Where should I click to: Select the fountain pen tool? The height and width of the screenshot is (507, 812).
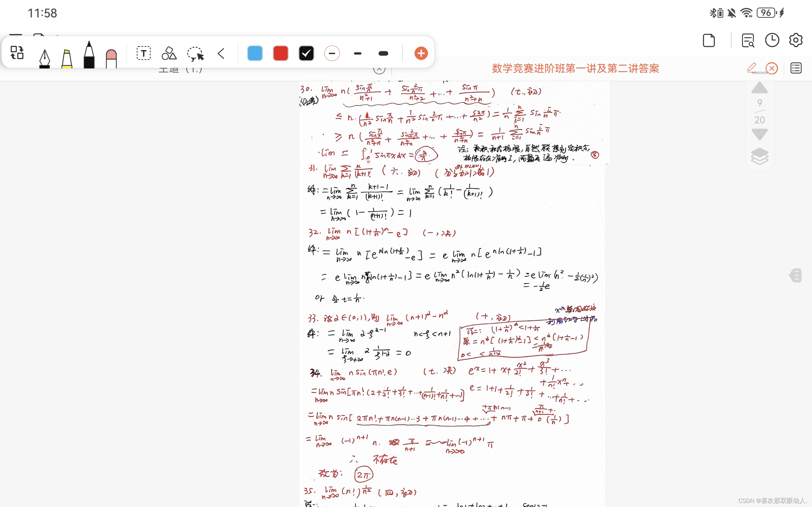tap(45, 57)
